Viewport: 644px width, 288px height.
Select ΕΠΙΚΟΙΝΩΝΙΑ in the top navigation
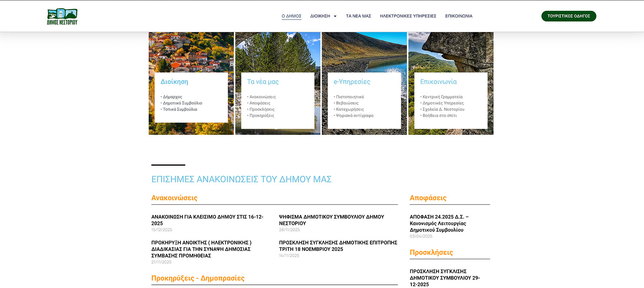[x=458, y=16]
